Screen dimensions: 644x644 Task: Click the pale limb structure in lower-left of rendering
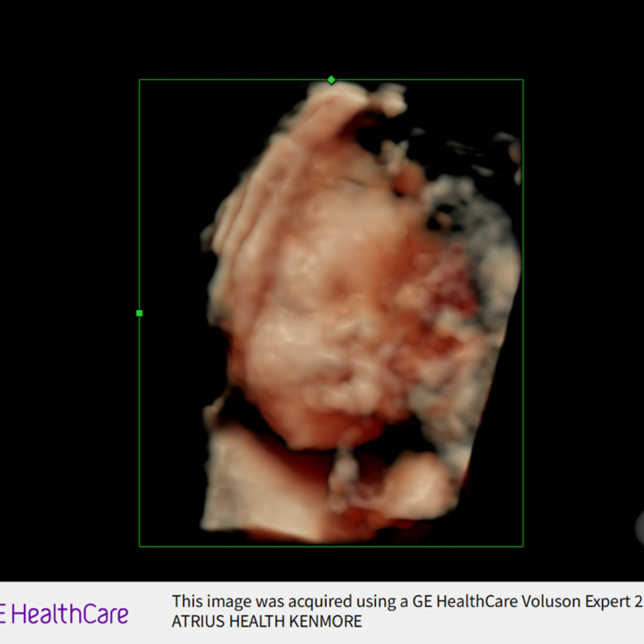click(256, 477)
